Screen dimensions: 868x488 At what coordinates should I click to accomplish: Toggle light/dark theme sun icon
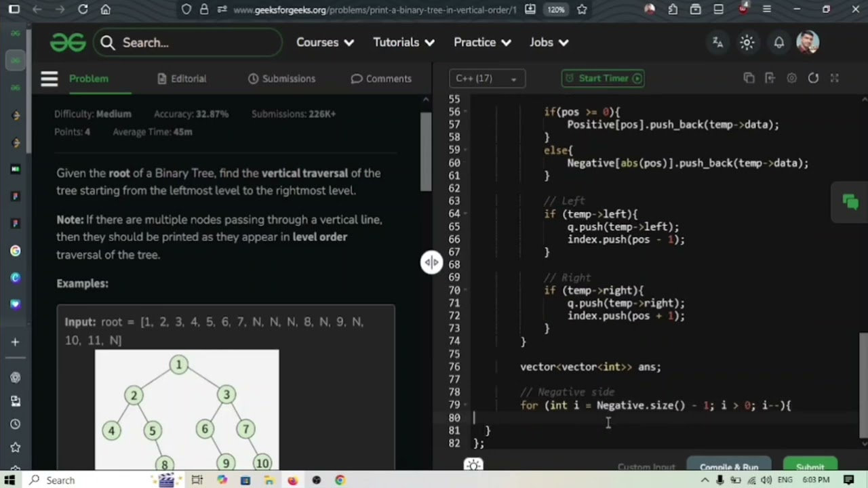(747, 43)
